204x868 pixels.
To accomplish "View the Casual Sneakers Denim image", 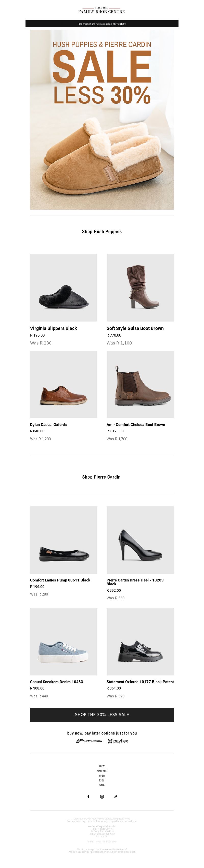I will pyautogui.click(x=64, y=641).
